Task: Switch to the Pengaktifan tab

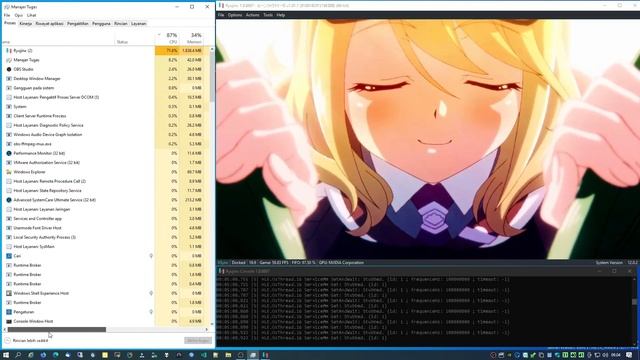Action: [78, 24]
